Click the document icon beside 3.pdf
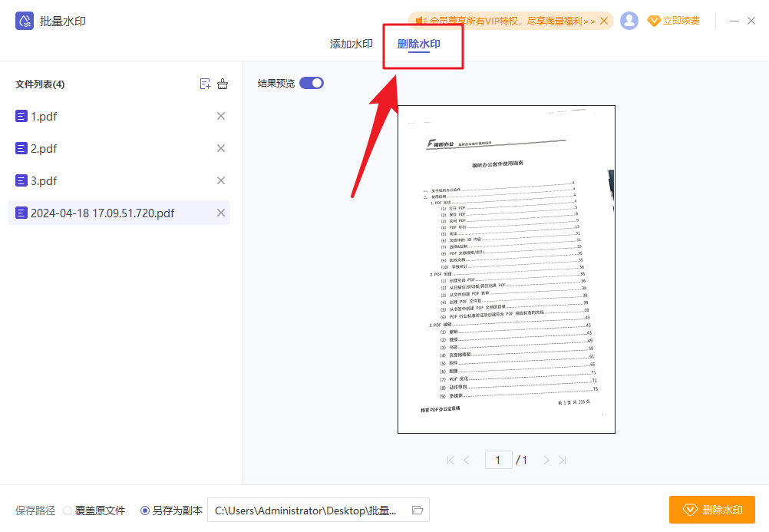Image resolution: width=769 pixels, height=532 pixels. pyautogui.click(x=21, y=180)
